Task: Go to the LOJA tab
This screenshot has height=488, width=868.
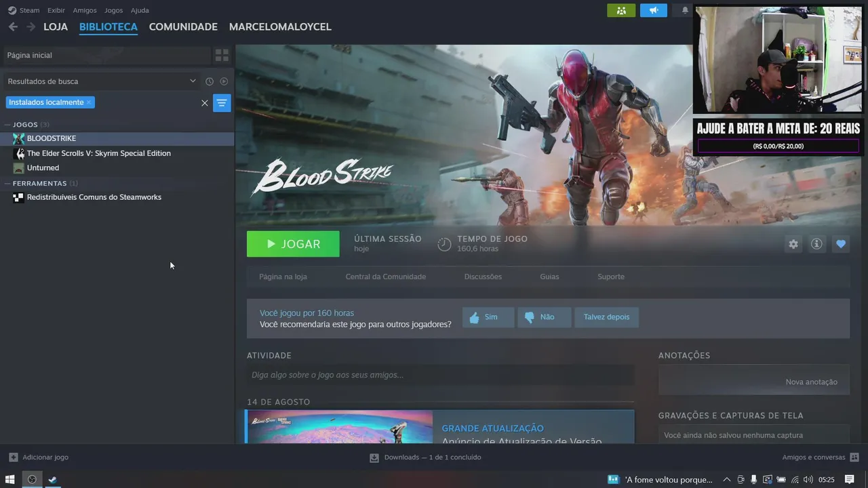Action: pos(56,26)
